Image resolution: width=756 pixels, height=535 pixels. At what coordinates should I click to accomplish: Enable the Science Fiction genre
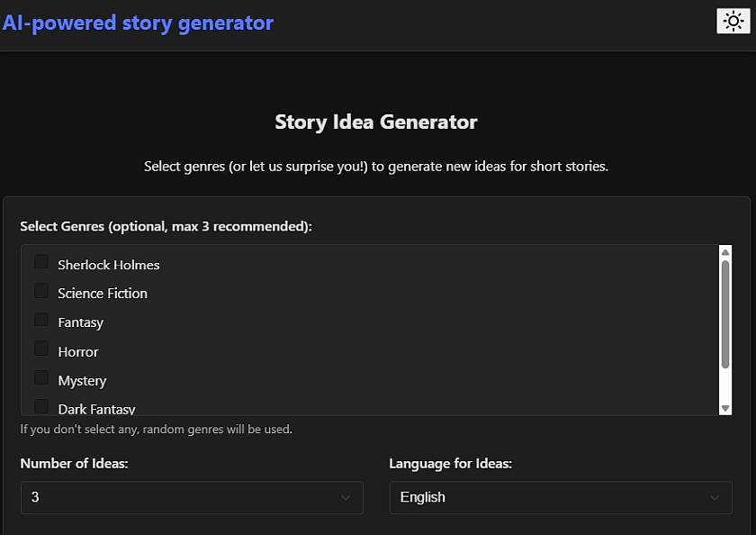pos(40,289)
